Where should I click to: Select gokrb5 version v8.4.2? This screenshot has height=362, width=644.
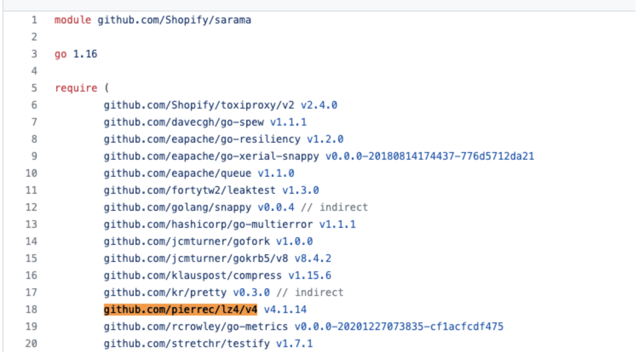[313, 259]
